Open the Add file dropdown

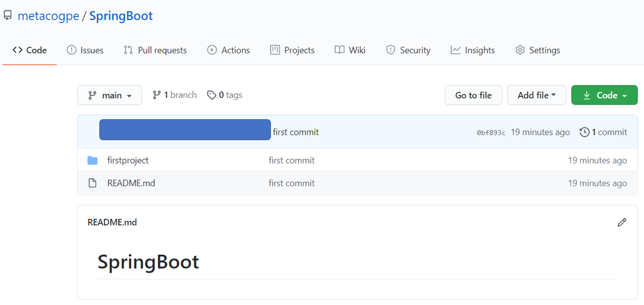[x=537, y=95]
